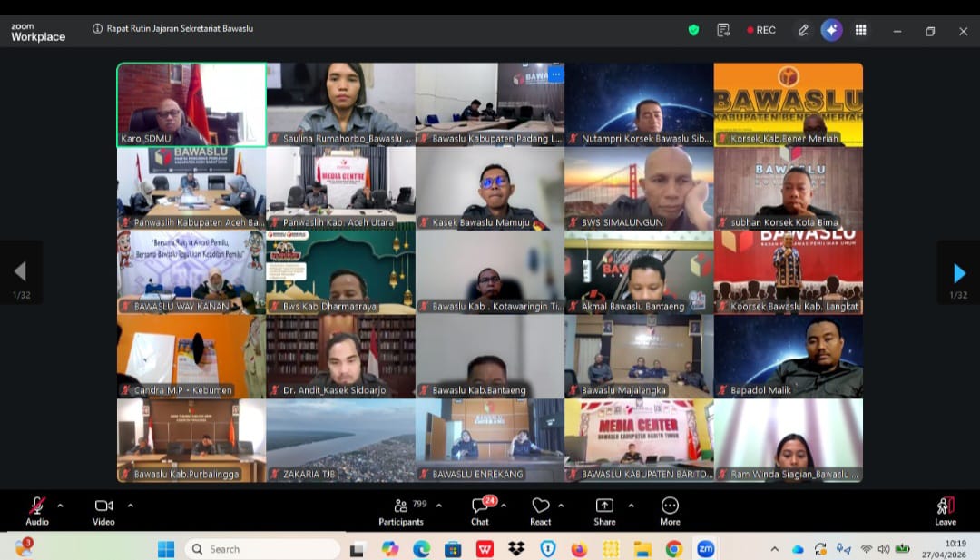This screenshot has width=980, height=560.
Task: Click the Panwaslih Kab. Aceh Utara name label
Action: click(338, 222)
